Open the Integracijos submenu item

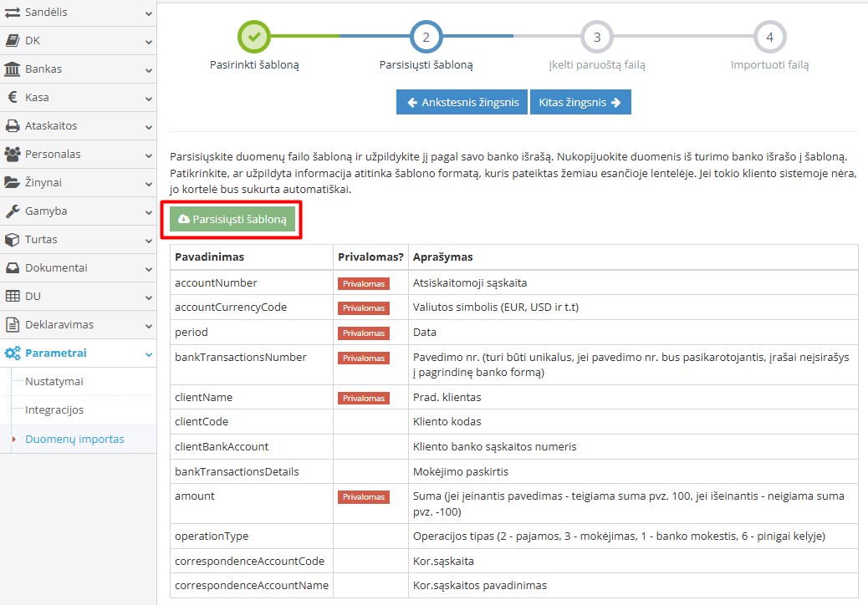(x=54, y=410)
